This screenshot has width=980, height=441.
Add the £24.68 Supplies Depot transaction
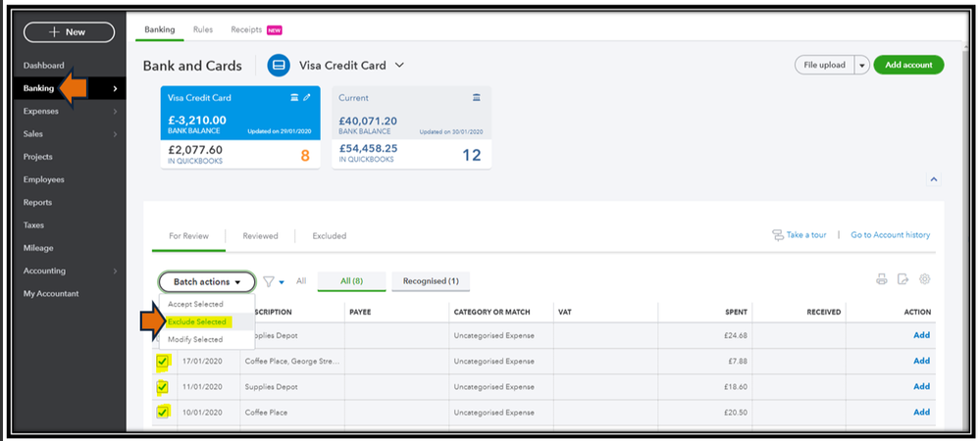point(921,335)
